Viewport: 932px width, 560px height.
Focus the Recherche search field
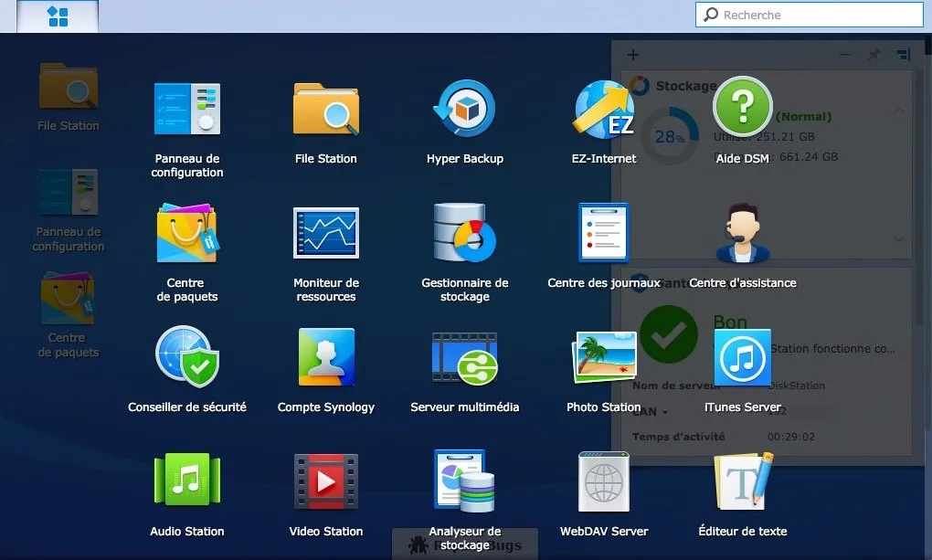(x=810, y=15)
